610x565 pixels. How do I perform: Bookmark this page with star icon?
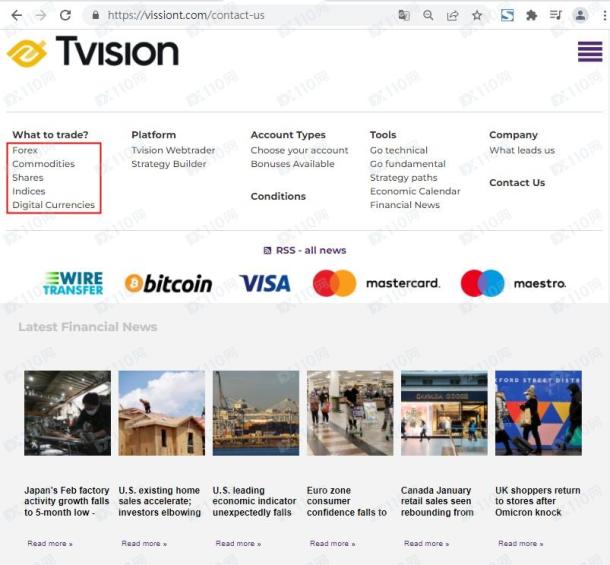click(477, 16)
